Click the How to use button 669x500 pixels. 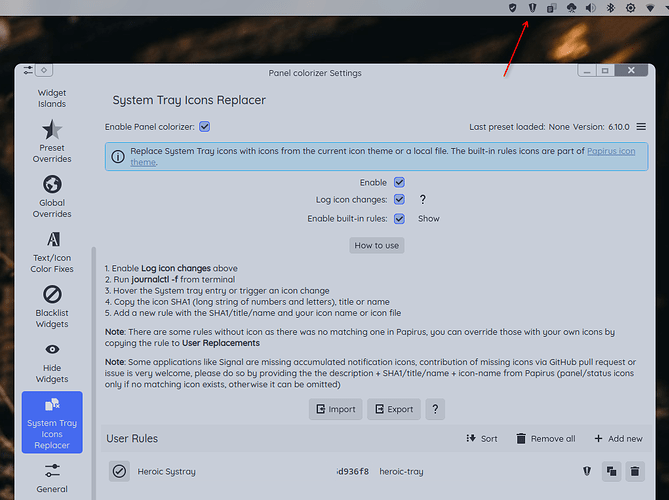[x=377, y=245]
